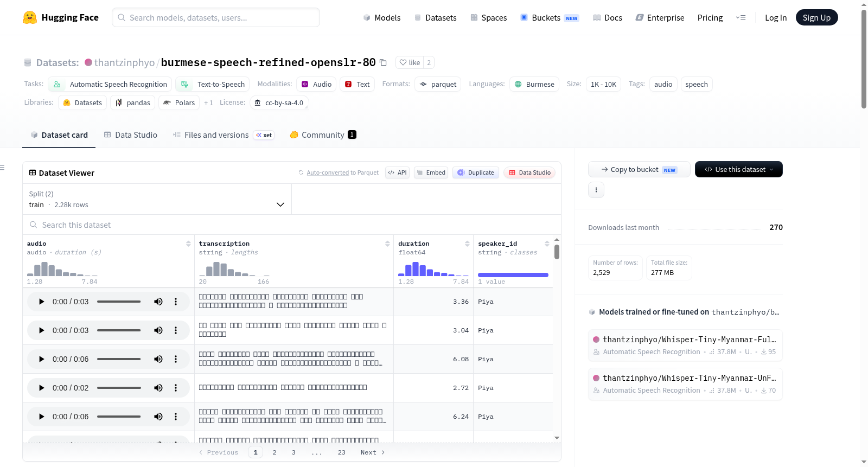Open Data Studio from viewer header
The height and width of the screenshot is (467, 868).
[x=529, y=172]
